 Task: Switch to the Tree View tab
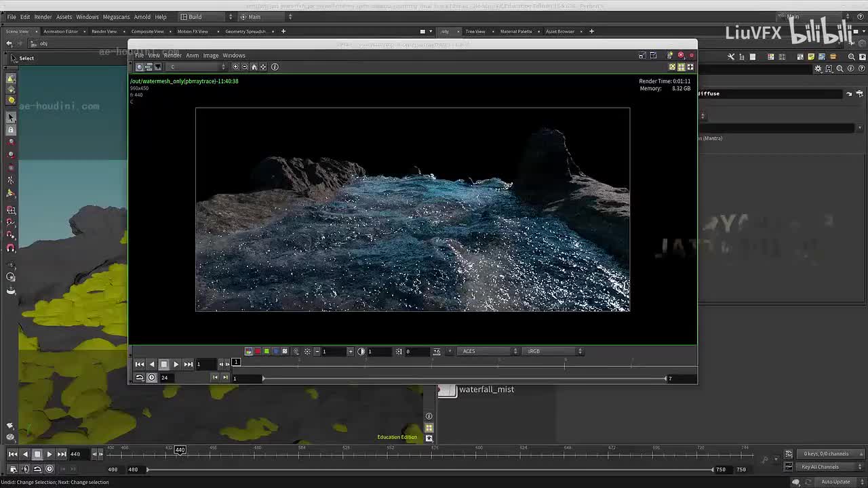(x=475, y=31)
